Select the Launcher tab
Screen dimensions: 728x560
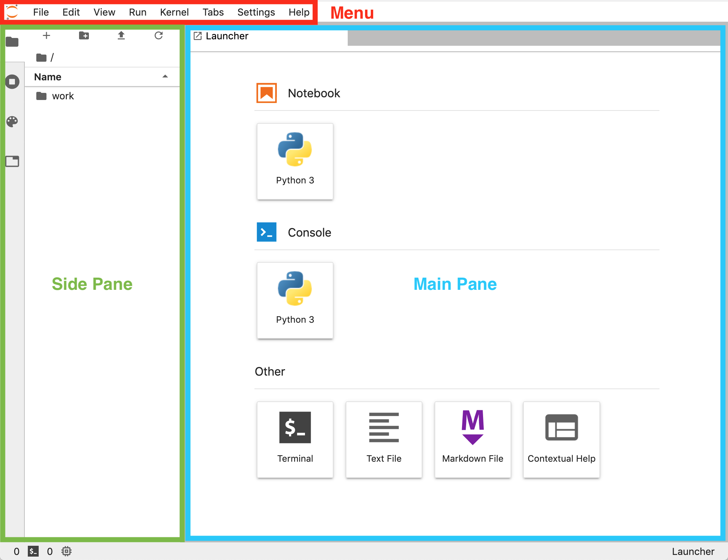click(x=269, y=36)
